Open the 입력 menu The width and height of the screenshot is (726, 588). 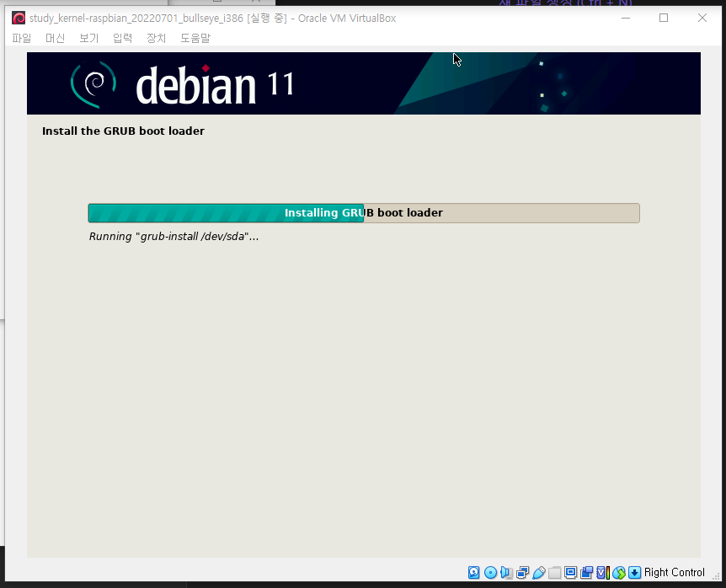click(x=121, y=38)
